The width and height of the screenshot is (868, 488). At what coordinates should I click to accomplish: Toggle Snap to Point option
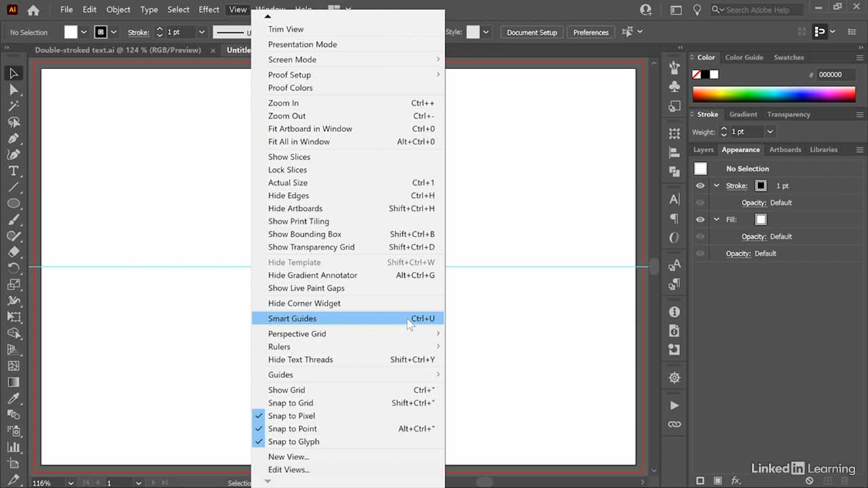[x=348, y=429]
